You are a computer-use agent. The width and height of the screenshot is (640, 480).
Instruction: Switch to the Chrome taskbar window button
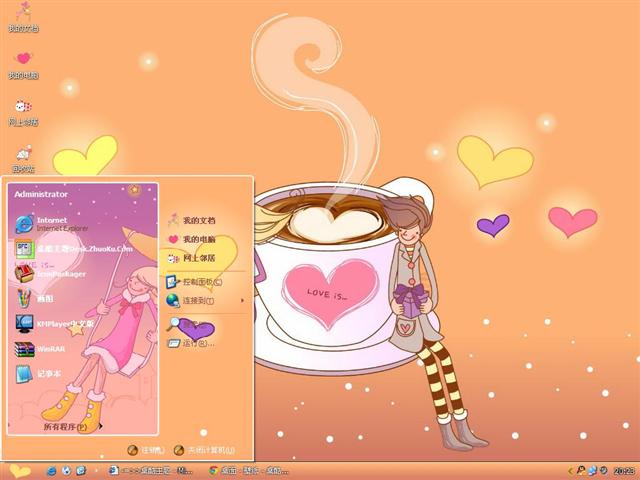pyautogui.click(x=249, y=470)
